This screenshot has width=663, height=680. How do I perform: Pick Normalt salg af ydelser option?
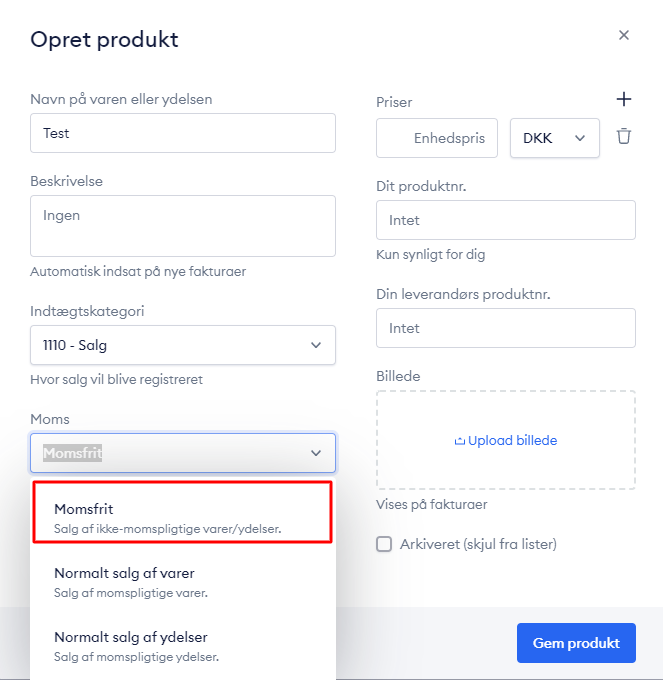click(x=183, y=646)
